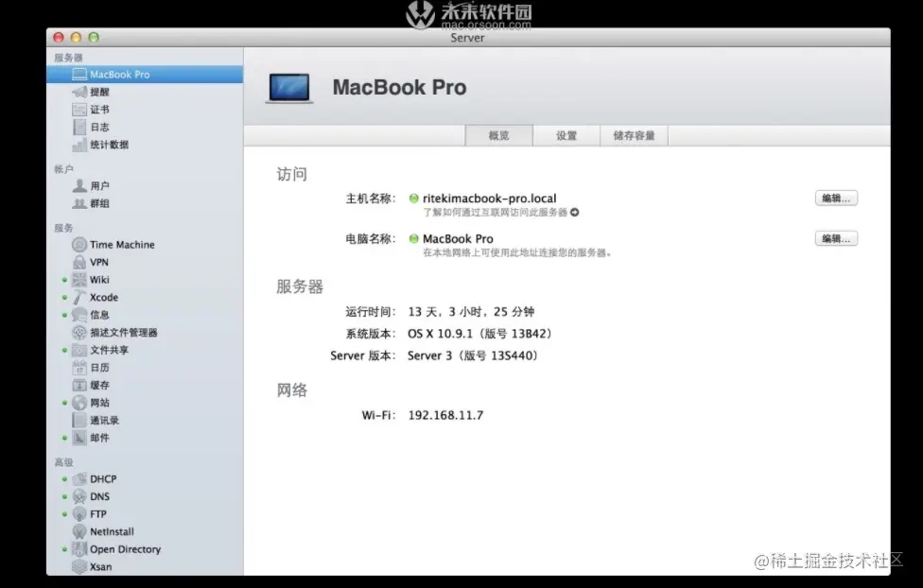
Task: Select the Wiki service icon
Action: point(79,280)
